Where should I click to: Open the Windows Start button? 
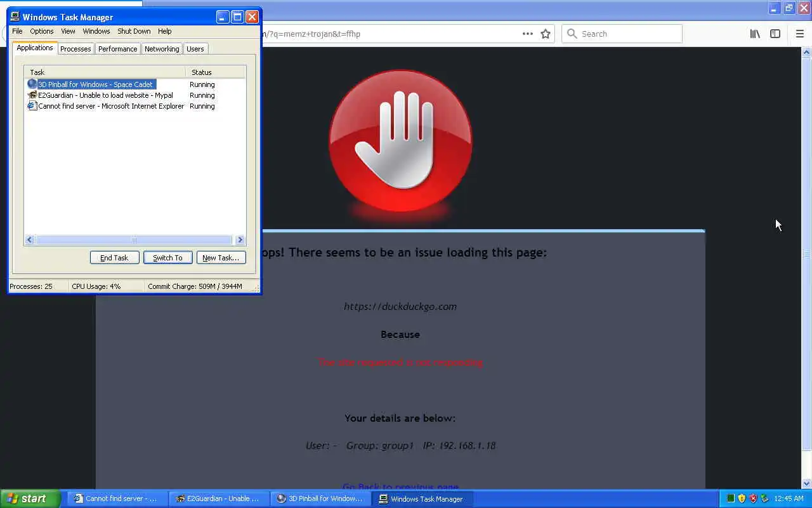pyautogui.click(x=30, y=498)
